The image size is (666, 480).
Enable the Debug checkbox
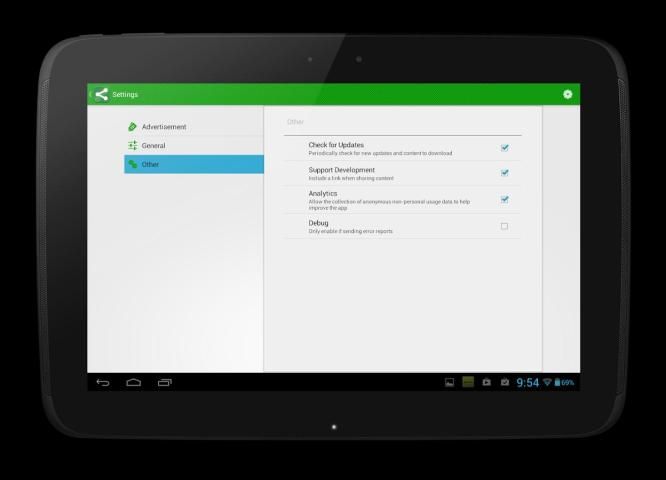click(x=504, y=226)
